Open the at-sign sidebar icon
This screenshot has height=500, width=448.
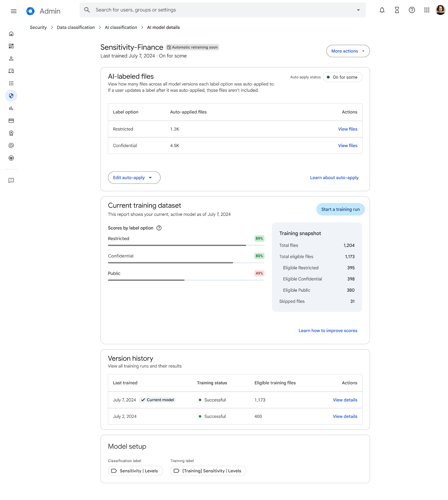[11, 146]
